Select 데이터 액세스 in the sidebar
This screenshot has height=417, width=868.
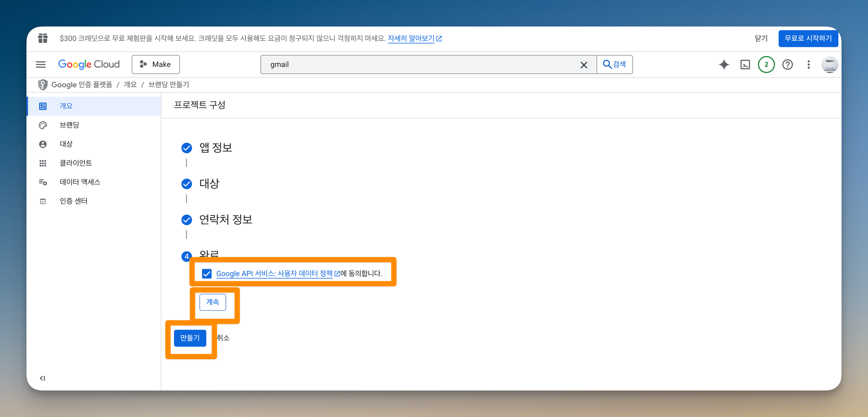[x=94, y=182]
